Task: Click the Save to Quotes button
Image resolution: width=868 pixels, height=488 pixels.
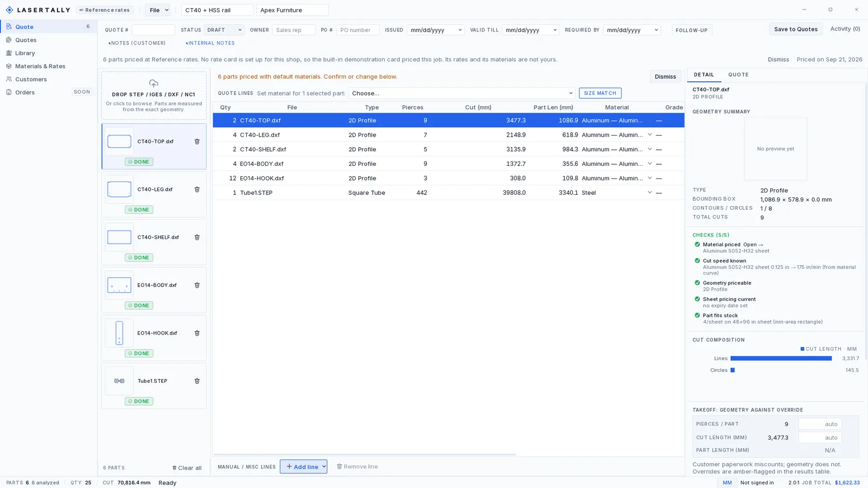Action: click(795, 29)
